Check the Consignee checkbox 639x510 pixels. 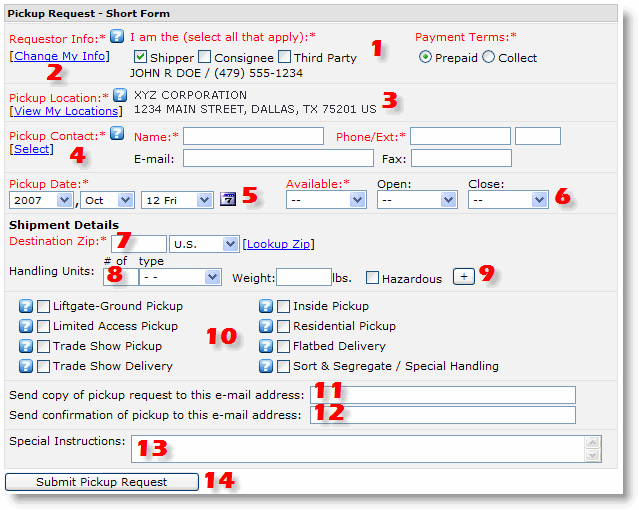(205, 57)
